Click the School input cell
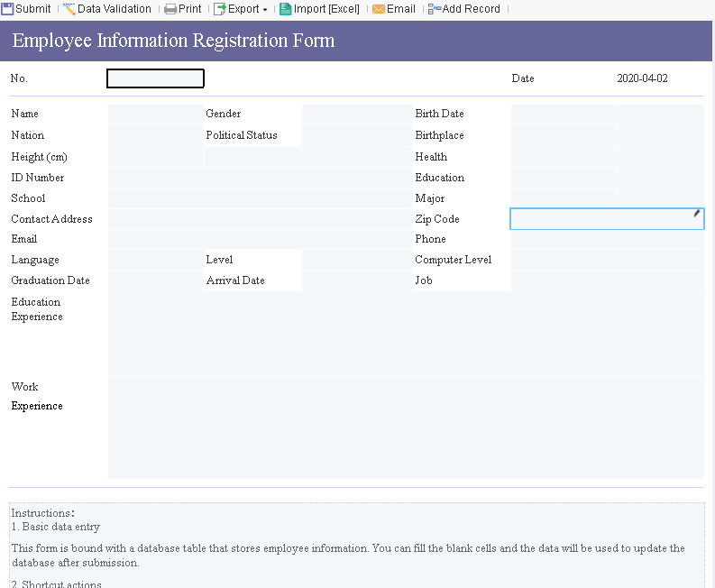The width and height of the screenshot is (715, 588). [x=261, y=199]
